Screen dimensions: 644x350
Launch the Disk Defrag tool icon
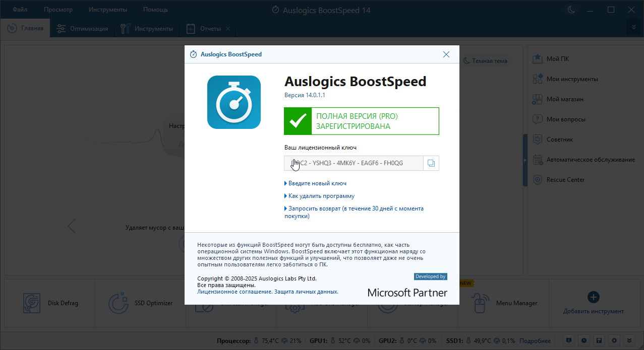click(32, 303)
